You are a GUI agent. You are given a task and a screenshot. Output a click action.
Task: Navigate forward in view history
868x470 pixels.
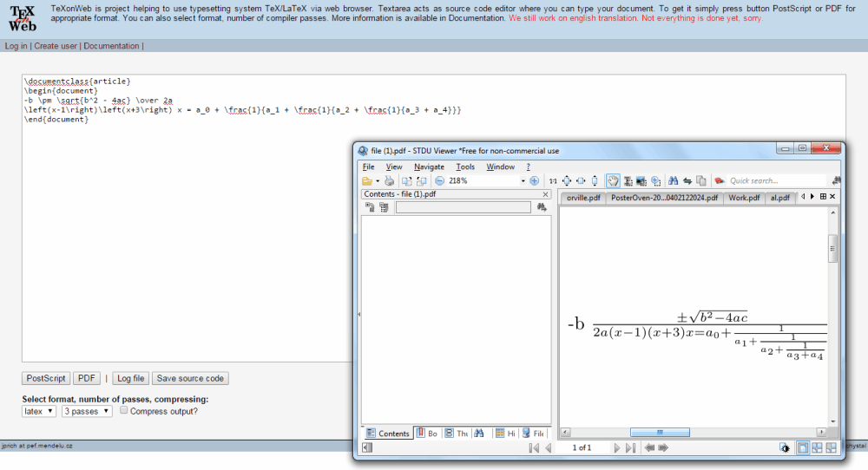[x=663, y=447]
